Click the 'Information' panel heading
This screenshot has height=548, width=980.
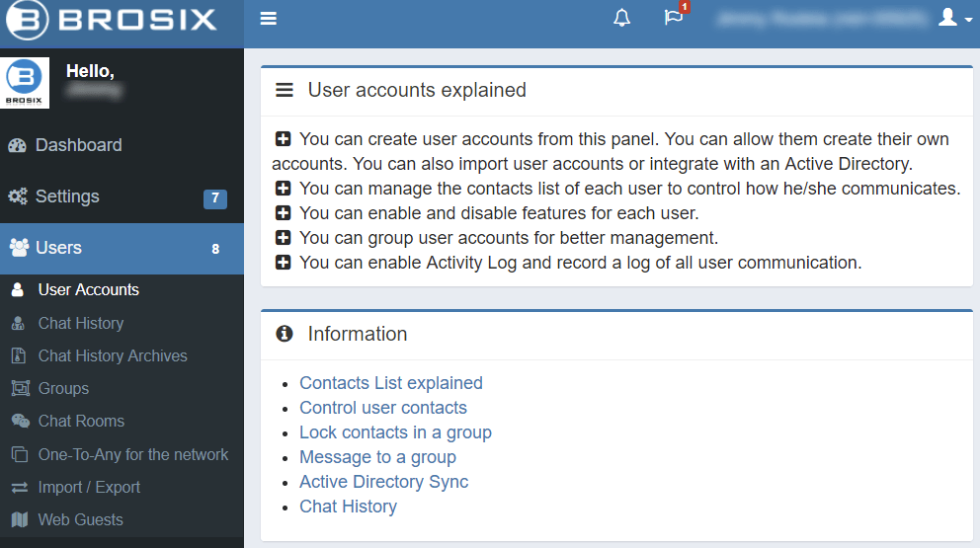coord(357,334)
